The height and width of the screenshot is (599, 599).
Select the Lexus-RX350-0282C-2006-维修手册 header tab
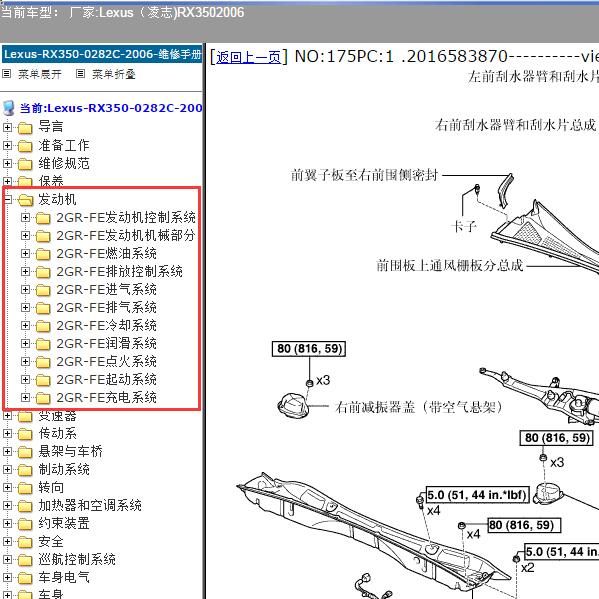coord(102,54)
